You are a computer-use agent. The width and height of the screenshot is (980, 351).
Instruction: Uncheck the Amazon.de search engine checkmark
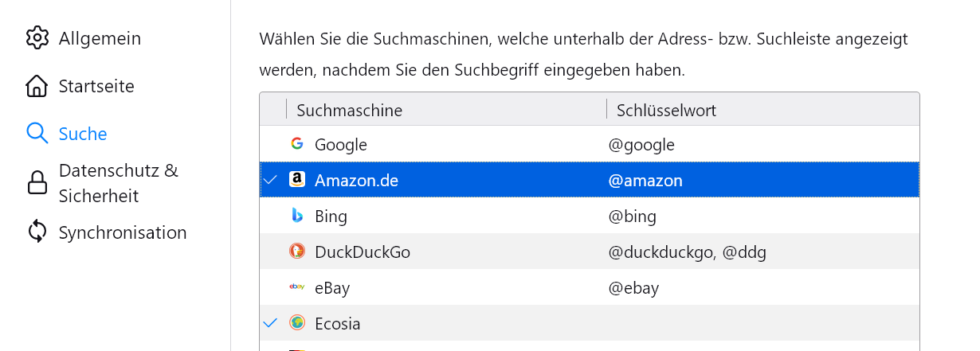270,180
